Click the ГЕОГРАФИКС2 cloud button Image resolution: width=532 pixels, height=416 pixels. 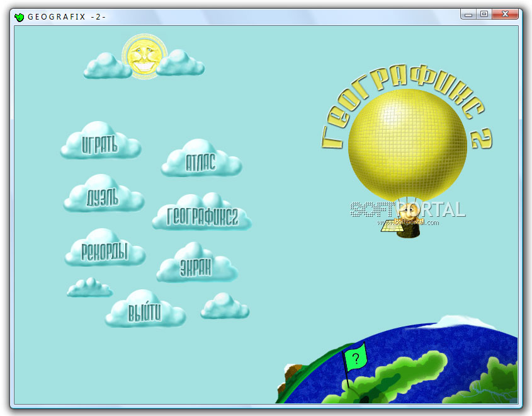point(202,212)
